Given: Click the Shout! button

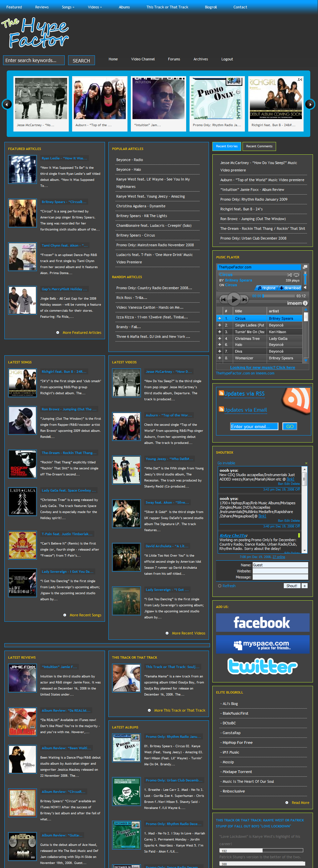Looking at the screenshot, I should click(x=291, y=585).
